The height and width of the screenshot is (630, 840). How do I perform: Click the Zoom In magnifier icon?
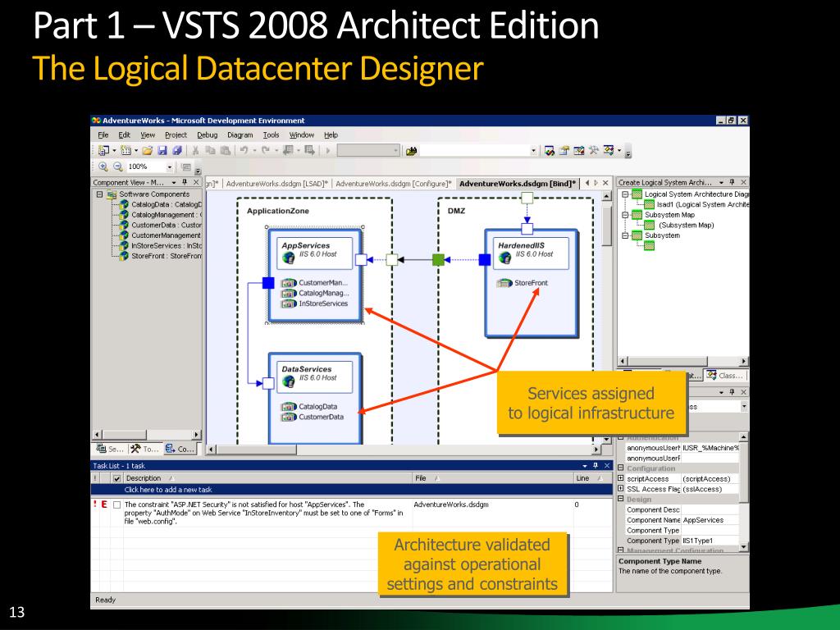[x=103, y=167]
